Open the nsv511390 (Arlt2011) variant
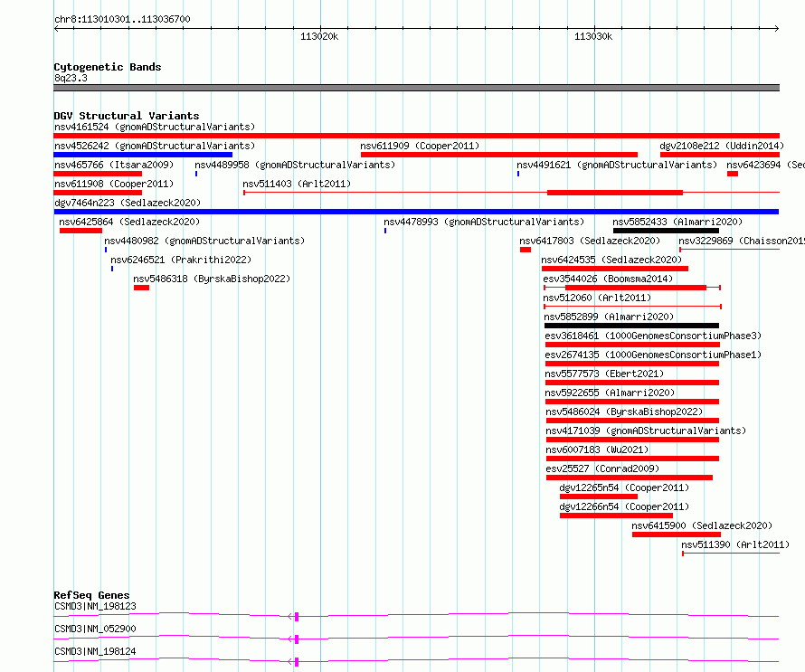Image resolution: width=805 pixels, height=672 pixels. pyautogui.click(x=735, y=544)
